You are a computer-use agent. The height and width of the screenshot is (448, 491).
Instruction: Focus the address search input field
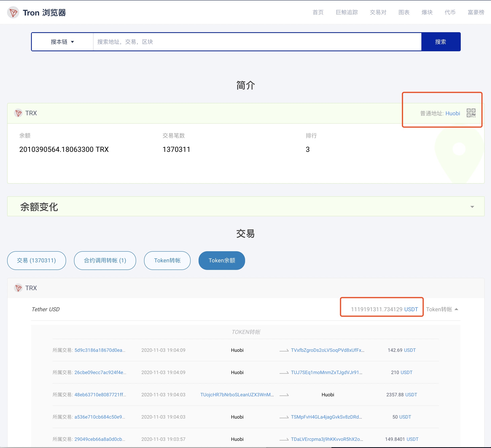[x=257, y=42]
